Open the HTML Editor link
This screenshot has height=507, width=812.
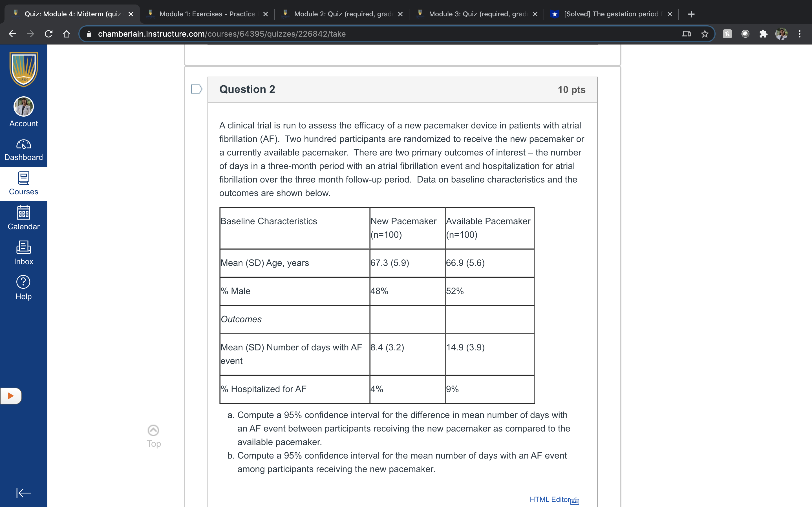point(550,499)
